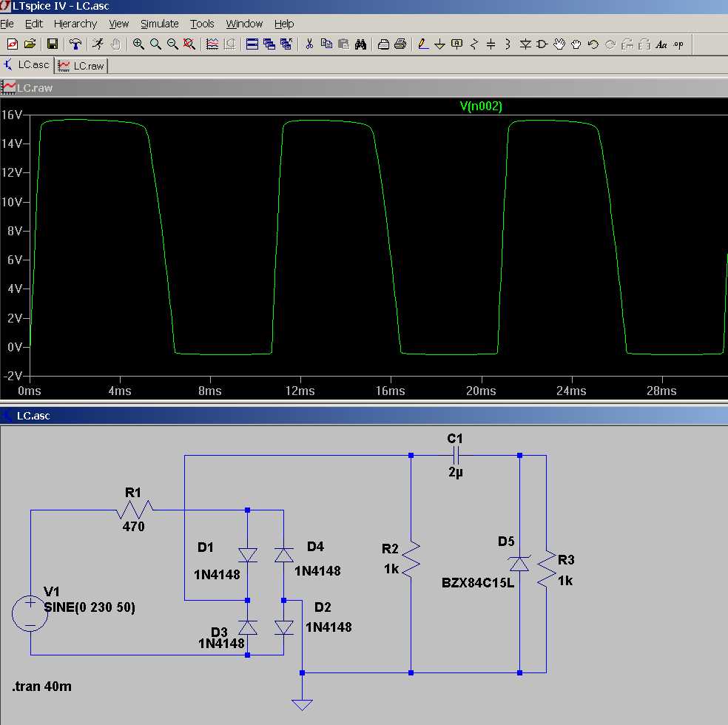Image resolution: width=728 pixels, height=725 pixels.
Task: Click the zener diode D5 symbol
Action: coord(519,564)
